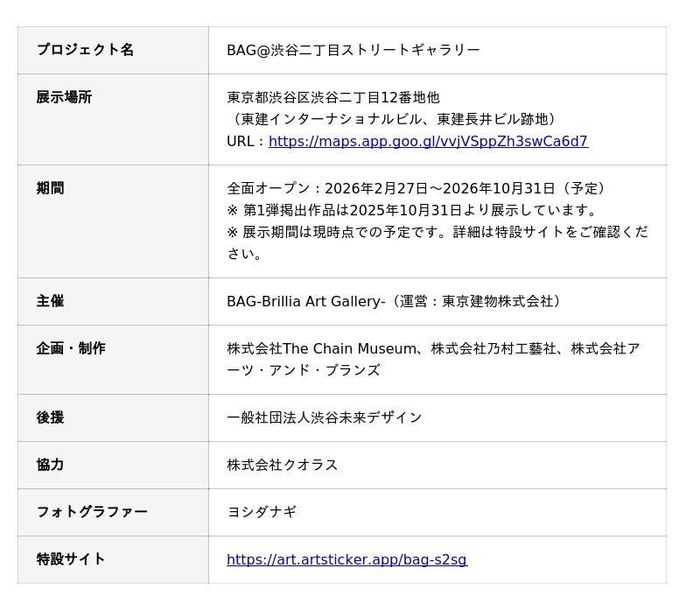Click the 協力 row label
Screen dimensions: 700x610
coord(50,465)
